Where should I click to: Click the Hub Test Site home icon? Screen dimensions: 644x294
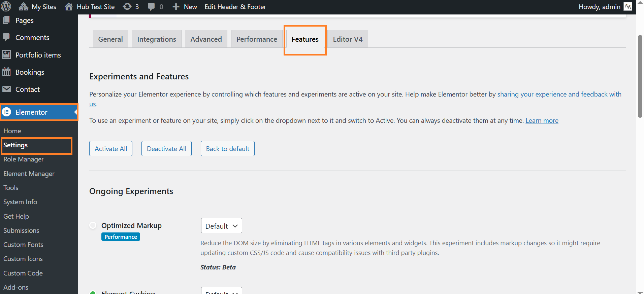69,6
